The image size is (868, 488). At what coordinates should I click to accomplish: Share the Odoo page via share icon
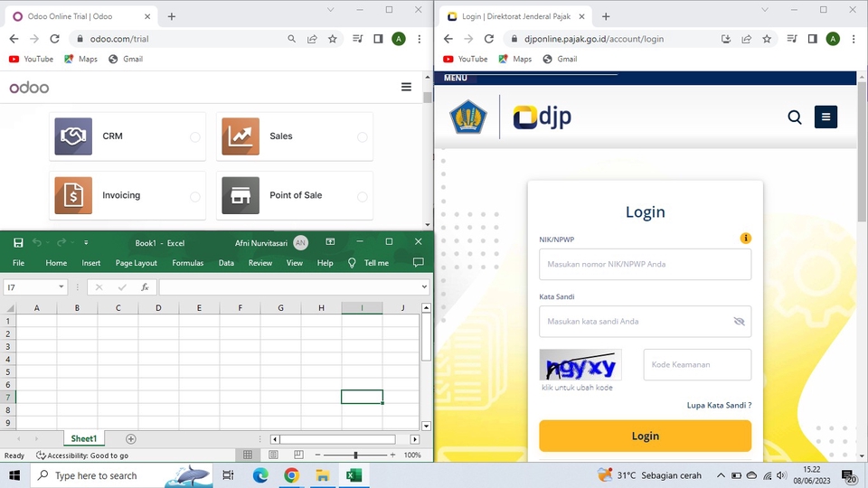(x=312, y=39)
